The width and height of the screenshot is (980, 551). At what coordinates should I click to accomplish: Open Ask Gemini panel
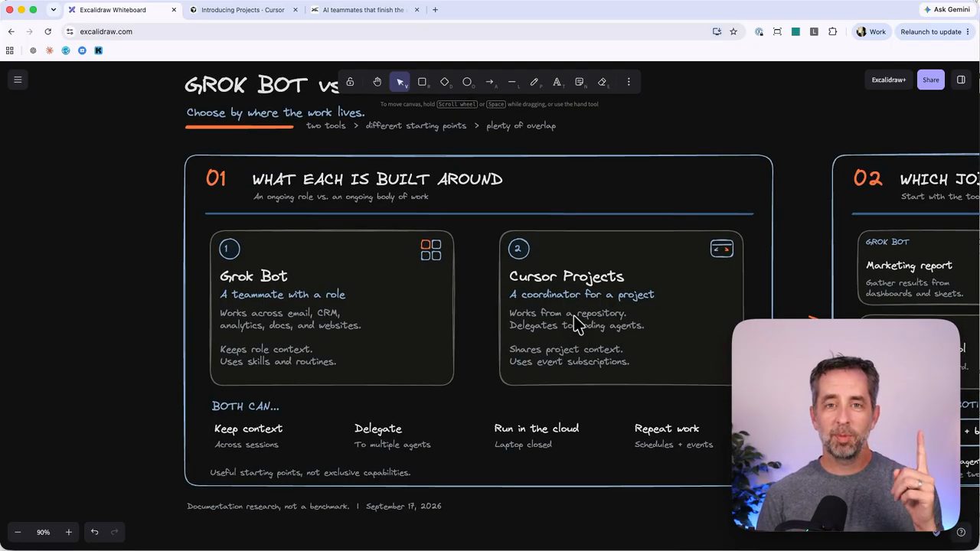pyautogui.click(x=946, y=10)
